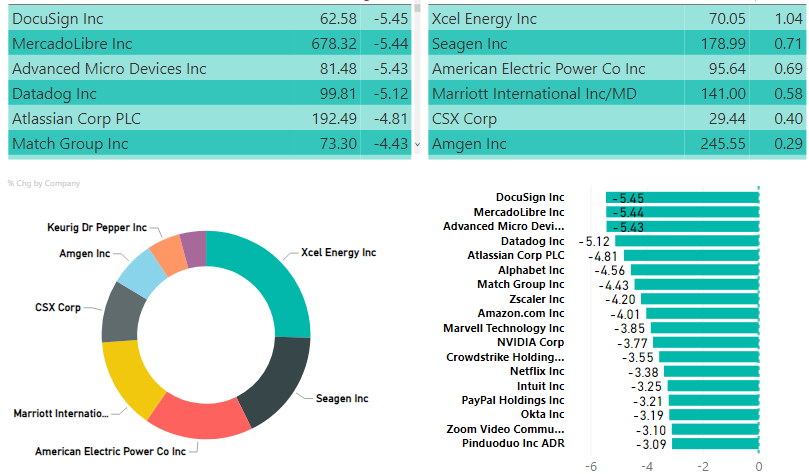Click the PayPal Holdings Inc bar
Viewport: 809px width, 474px height.
714,400
